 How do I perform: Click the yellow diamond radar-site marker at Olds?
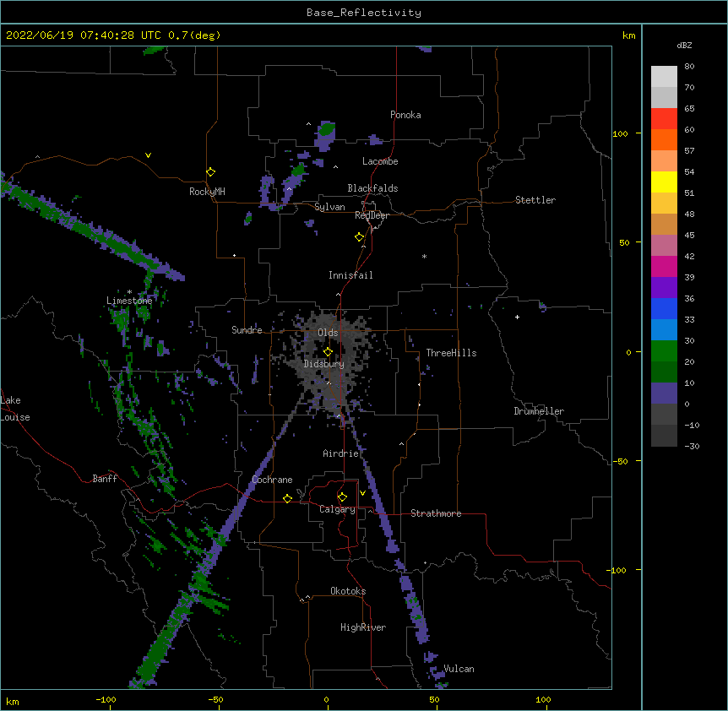[328, 352]
